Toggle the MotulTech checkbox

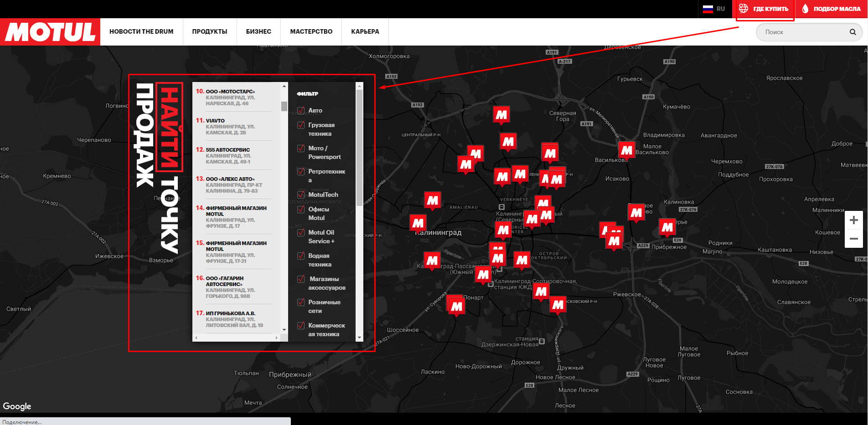click(x=301, y=195)
